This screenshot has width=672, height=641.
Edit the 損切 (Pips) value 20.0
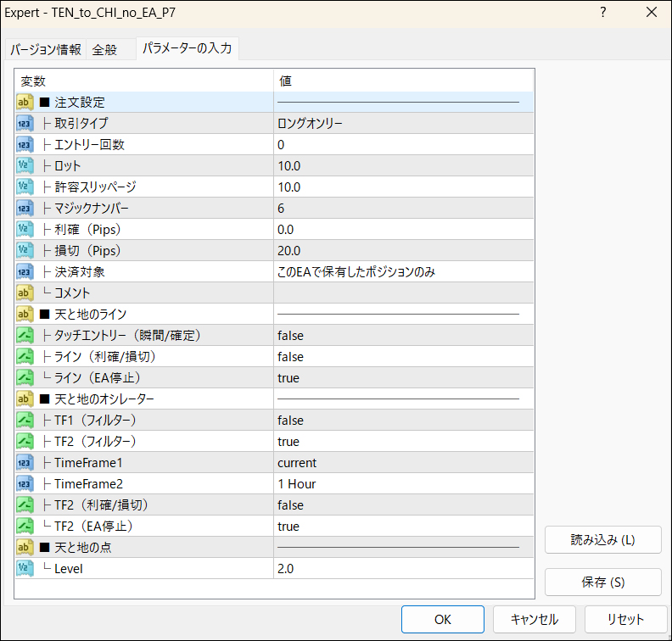point(403,250)
